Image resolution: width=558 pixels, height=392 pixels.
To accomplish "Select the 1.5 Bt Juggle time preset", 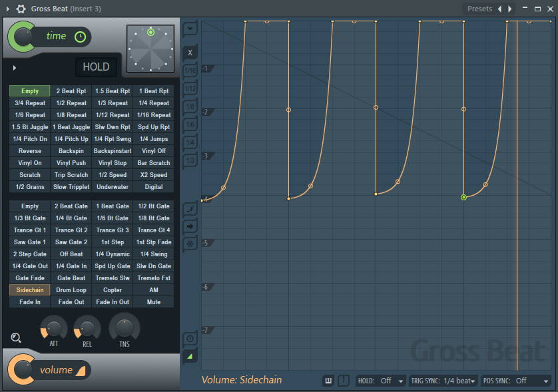I will coord(30,127).
